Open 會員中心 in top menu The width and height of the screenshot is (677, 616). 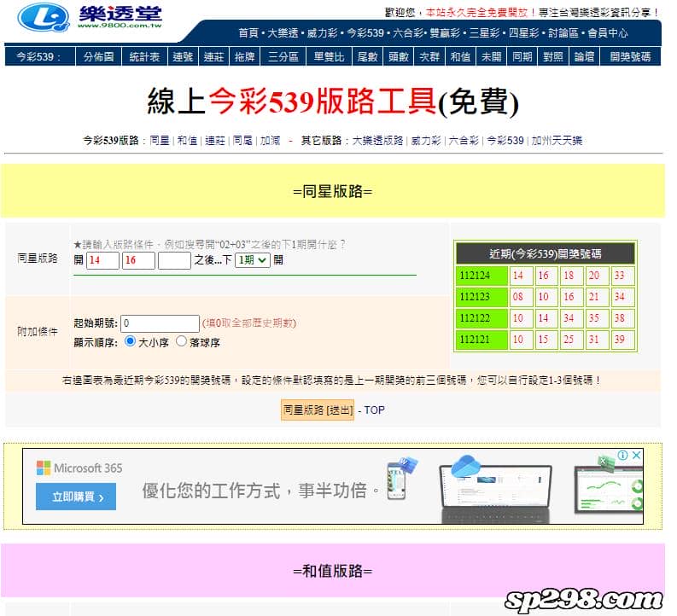[x=608, y=32]
